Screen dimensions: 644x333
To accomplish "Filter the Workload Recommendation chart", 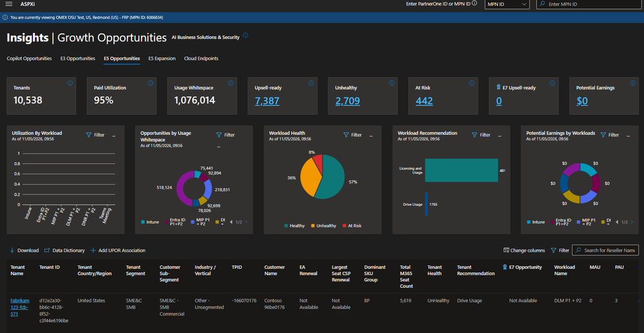I will [x=481, y=135].
